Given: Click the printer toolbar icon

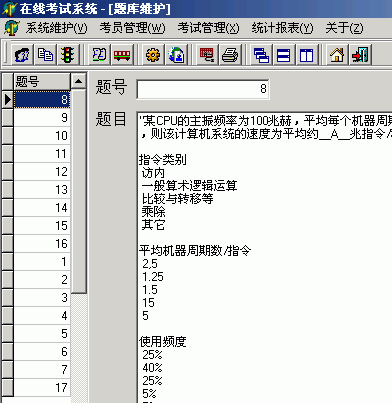Looking at the screenshot, I should 230,54.
